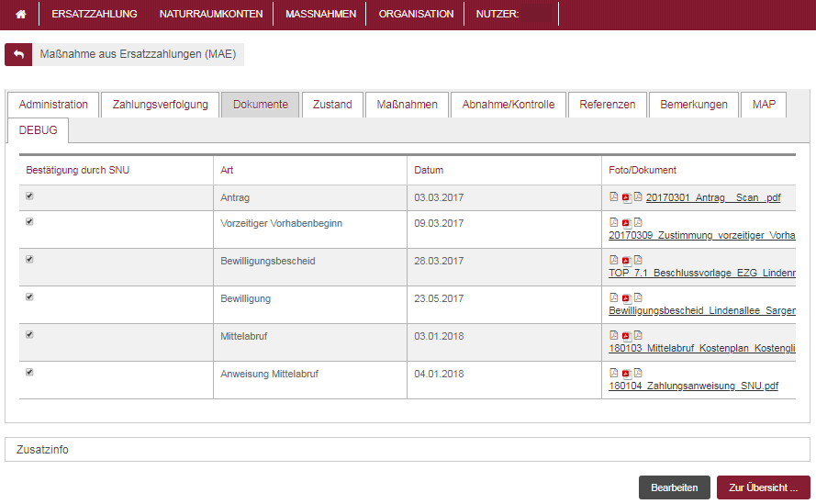Toggle SNU confirmation checkbox for Antrag
816x504 pixels.
(x=30, y=196)
